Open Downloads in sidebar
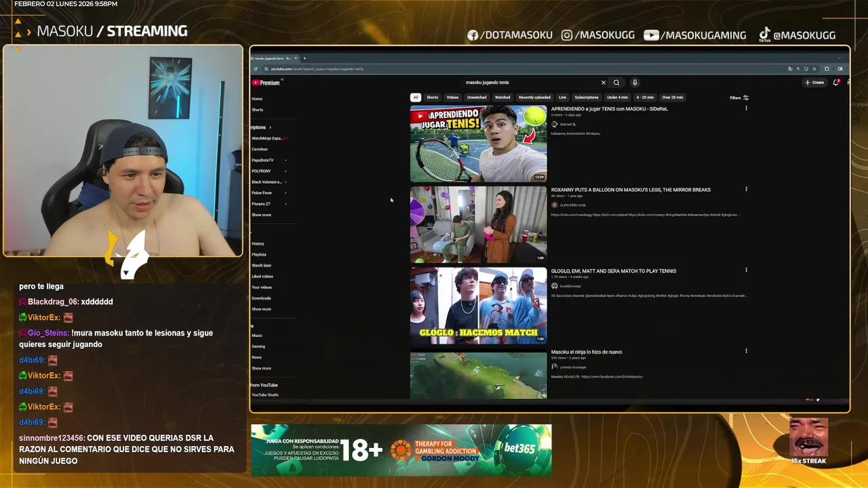 [261, 298]
